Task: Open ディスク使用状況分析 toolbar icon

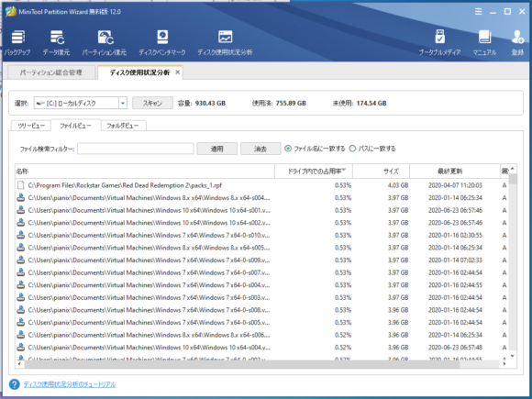Action: 225,43
